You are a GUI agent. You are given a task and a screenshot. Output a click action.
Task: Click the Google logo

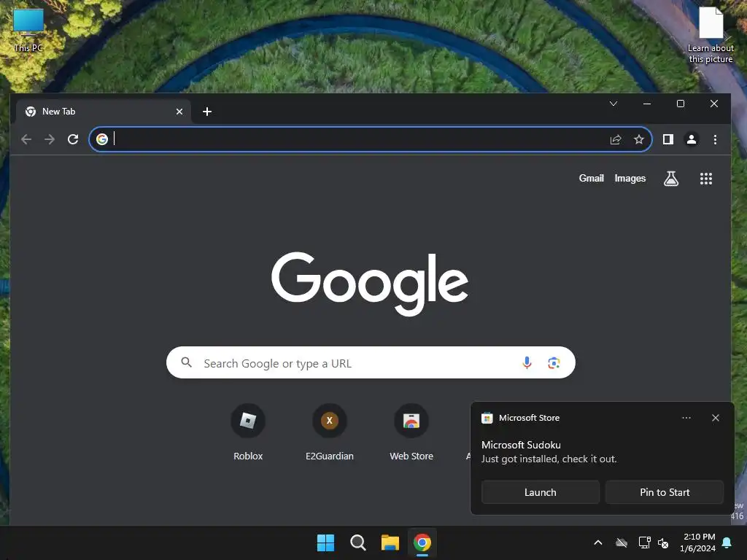coord(370,283)
